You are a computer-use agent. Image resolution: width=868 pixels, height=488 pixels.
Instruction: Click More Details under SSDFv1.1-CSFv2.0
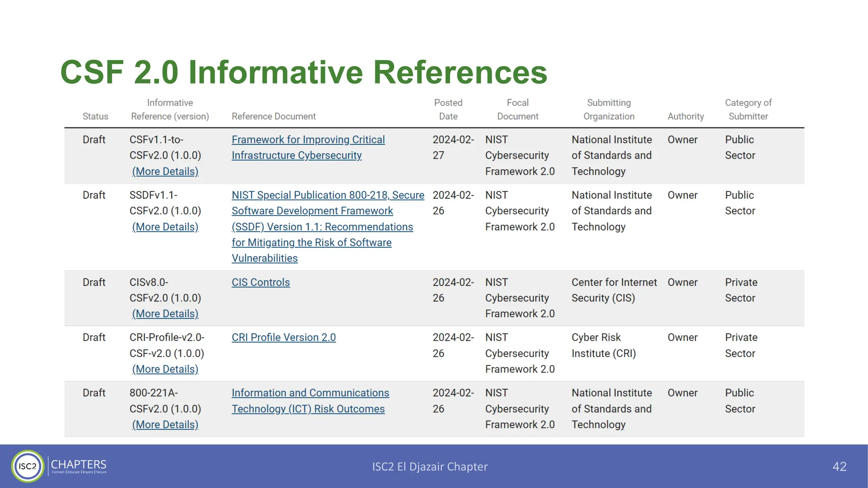click(x=165, y=227)
